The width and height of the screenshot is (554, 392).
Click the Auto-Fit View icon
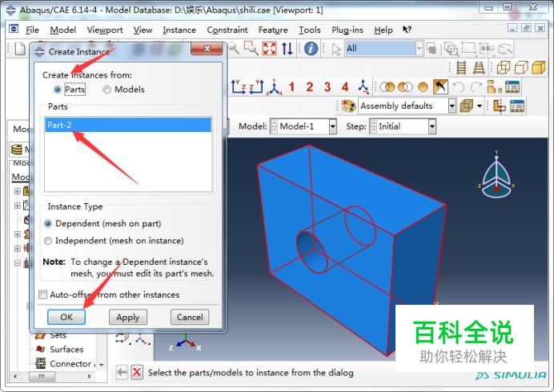pyautogui.click(x=269, y=48)
